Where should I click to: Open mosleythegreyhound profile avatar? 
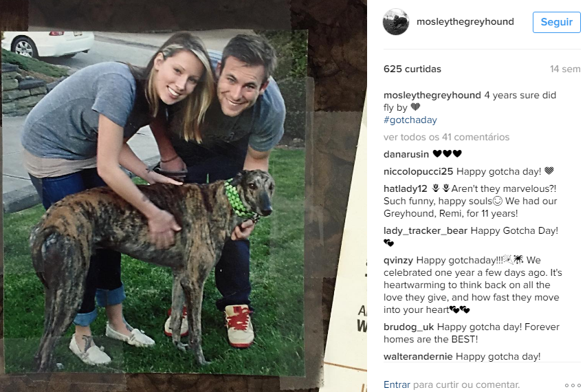396,22
